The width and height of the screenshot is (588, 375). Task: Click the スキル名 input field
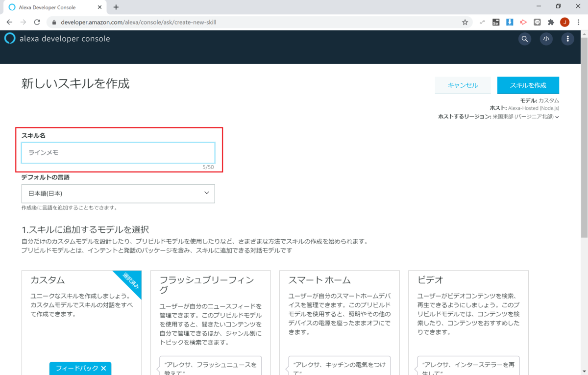118,152
